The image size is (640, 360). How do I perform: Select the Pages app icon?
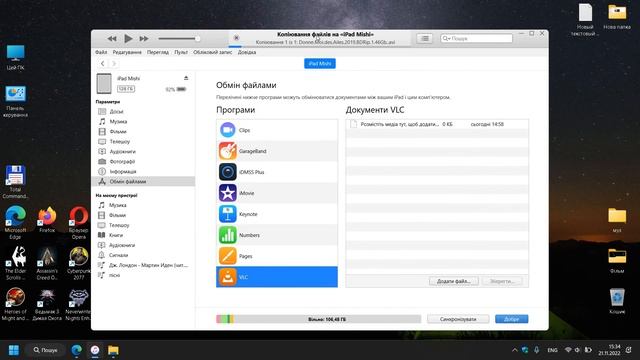[227, 256]
